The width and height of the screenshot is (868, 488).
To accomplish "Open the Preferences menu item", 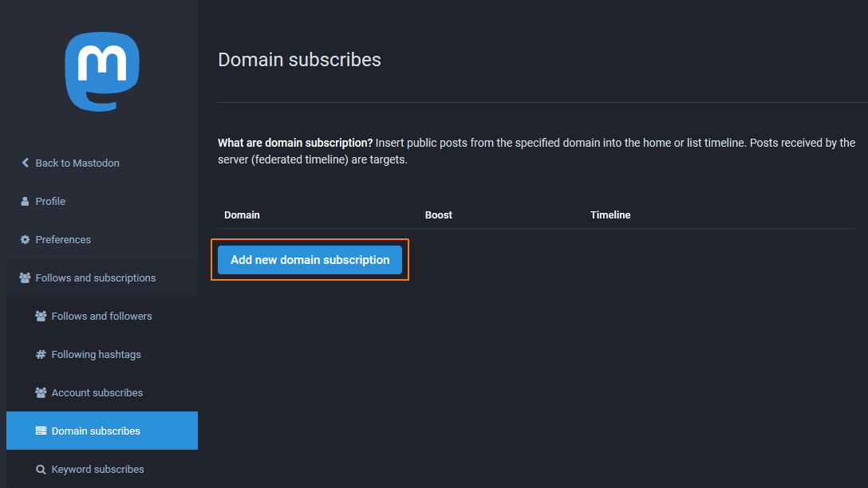I will (63, 239).
